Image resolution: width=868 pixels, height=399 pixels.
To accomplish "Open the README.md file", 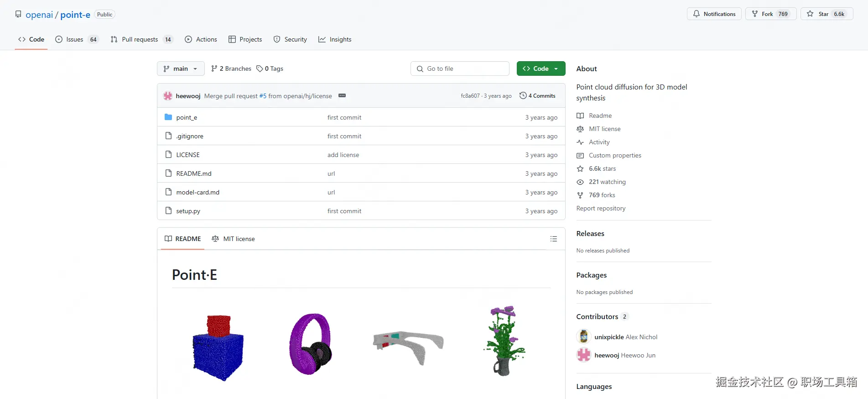I will pyautogui.click(x=194, y=173).
